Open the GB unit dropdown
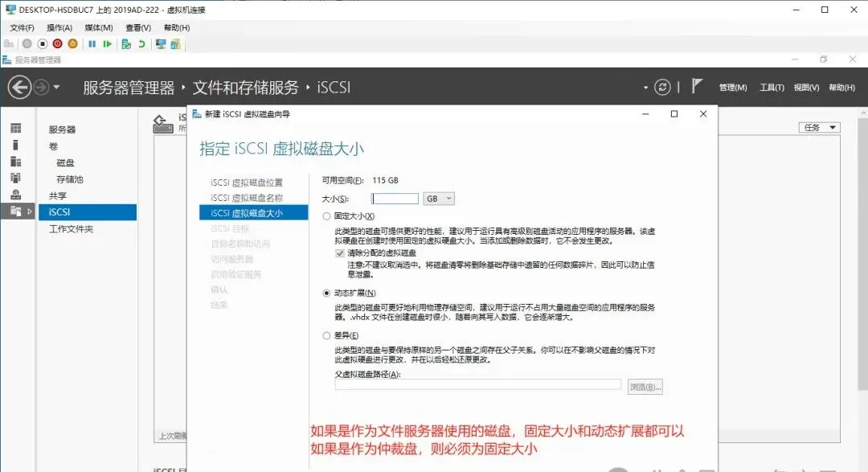The width and height of the screenshot is (868, 472). point(449,198)
